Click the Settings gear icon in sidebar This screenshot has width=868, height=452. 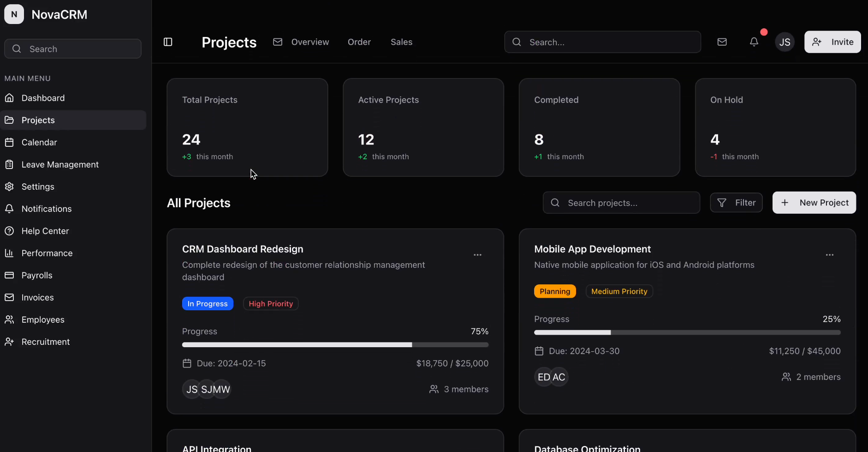9,187
